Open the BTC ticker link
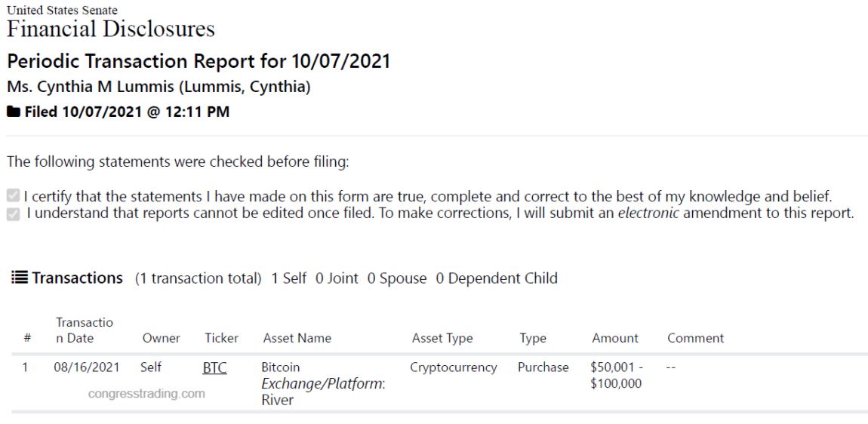Screen dimensions: 868x424 coord(215,367)
